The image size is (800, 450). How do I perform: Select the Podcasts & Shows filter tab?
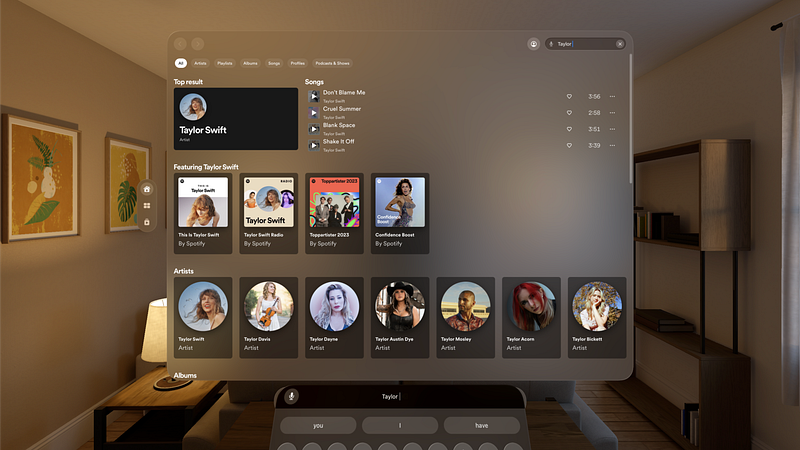(333, 63)
